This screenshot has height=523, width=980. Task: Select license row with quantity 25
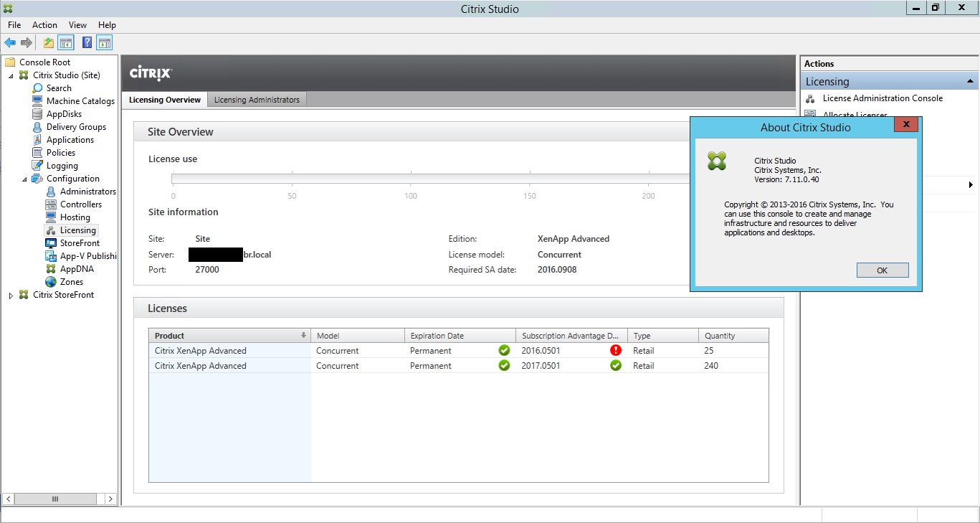point(459,351)
